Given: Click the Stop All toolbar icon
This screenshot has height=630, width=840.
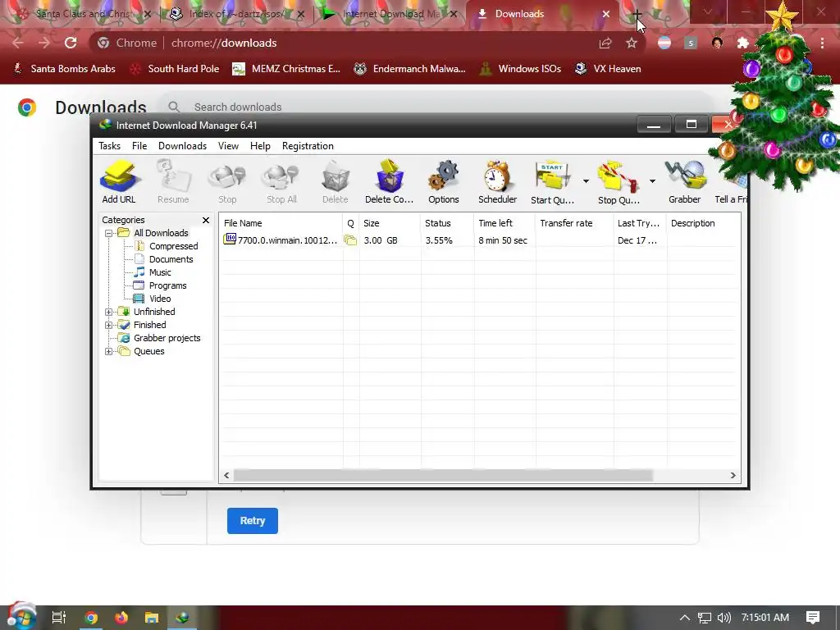Looking at the screenshot, I should pyautogui.click(x=281, y=182).
